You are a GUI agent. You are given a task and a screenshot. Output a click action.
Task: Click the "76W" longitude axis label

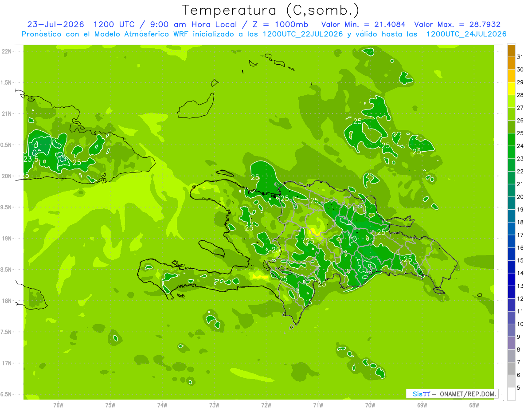point(58,405)
